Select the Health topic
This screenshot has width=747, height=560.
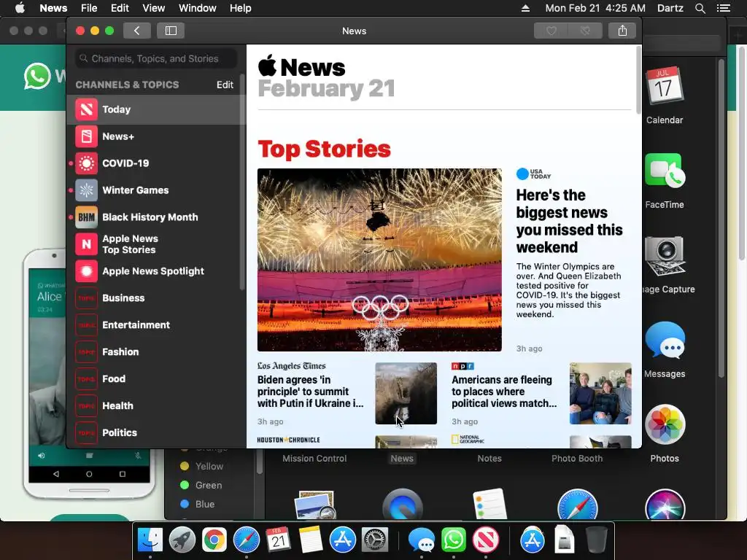158,405
